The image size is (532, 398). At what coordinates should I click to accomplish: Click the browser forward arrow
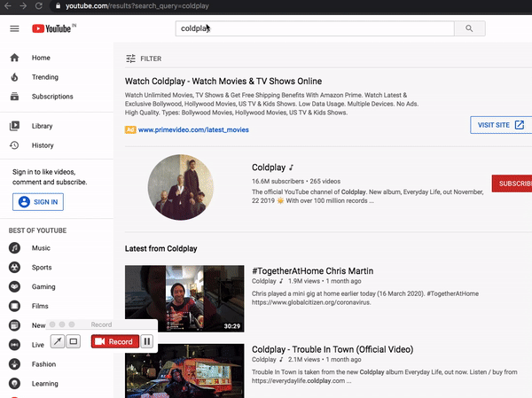23,6
